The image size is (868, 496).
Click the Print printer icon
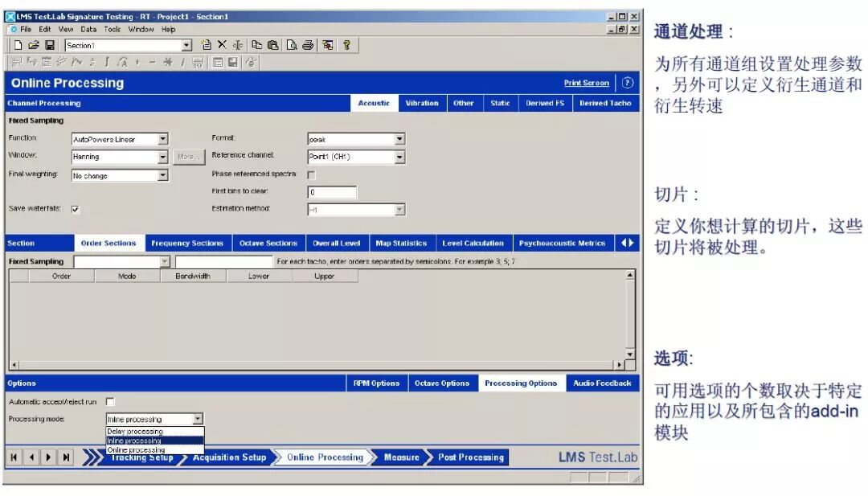pos(308,45)
